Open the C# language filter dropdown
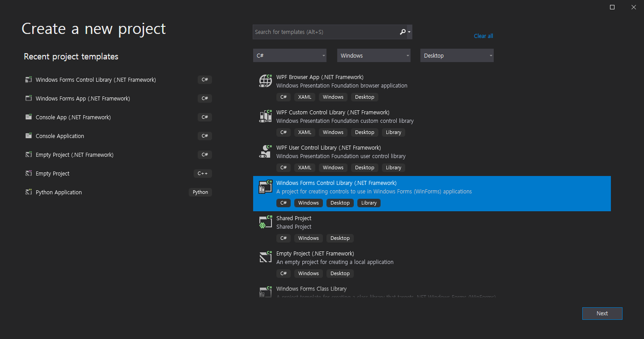 click(x=290, y=55)
